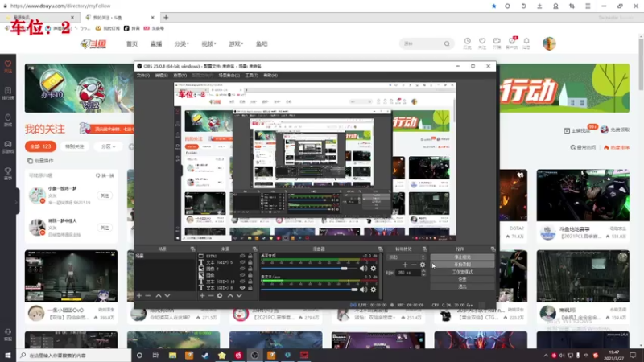Toggle lock on text (GDI+) 8 source

250,288
